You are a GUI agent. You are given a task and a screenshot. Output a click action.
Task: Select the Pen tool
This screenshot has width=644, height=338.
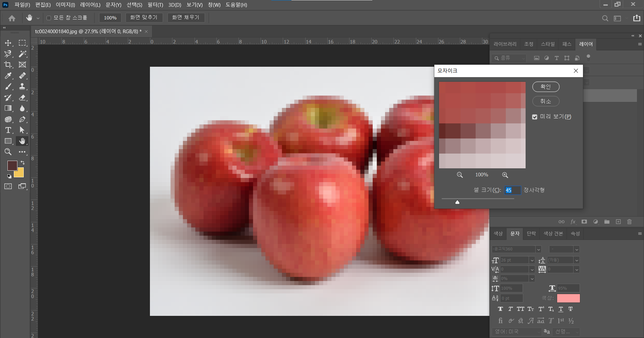pos(22,119)
